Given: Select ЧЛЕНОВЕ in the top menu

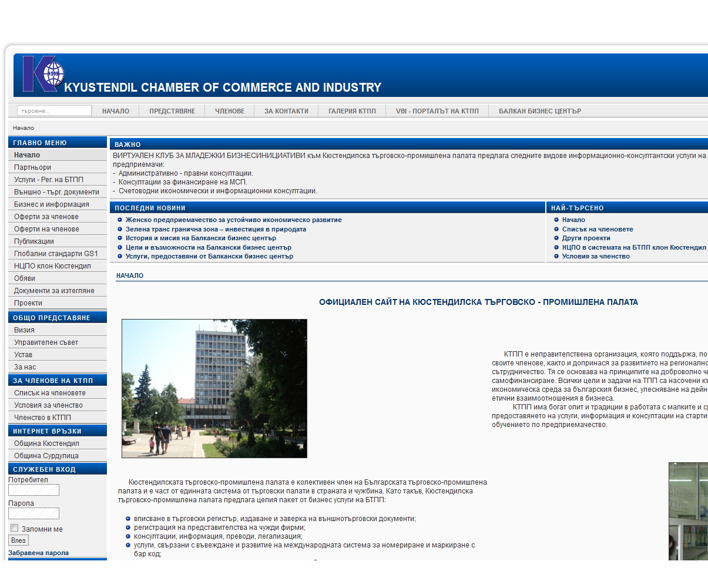Looking at the screenshot, I should point(230,111).
